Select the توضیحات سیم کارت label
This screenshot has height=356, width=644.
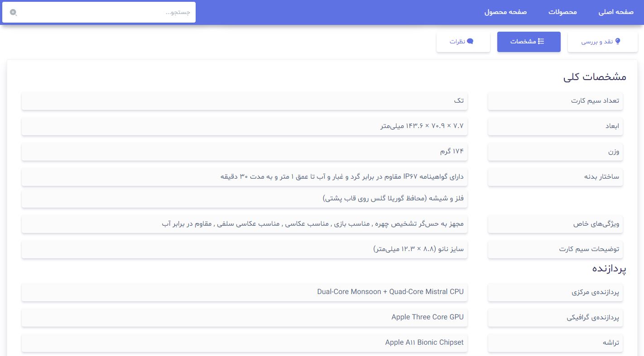click(x=555, y=249)
